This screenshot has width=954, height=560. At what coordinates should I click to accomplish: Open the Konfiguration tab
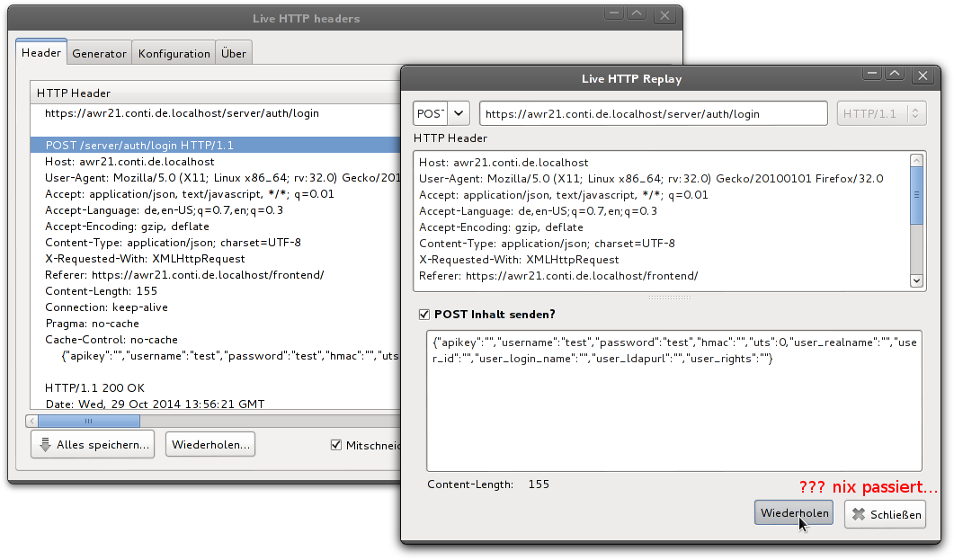click(174, 54)
